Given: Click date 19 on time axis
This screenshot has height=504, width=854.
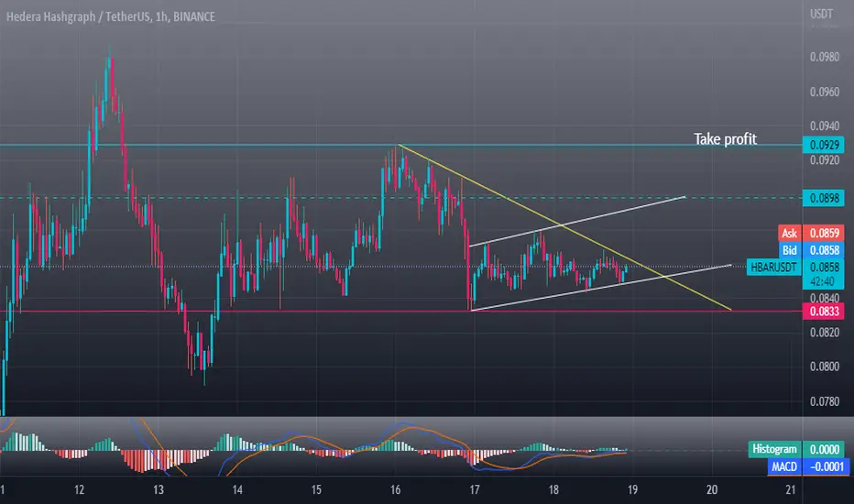Looking at the screenshot, I should click(632, 489).
